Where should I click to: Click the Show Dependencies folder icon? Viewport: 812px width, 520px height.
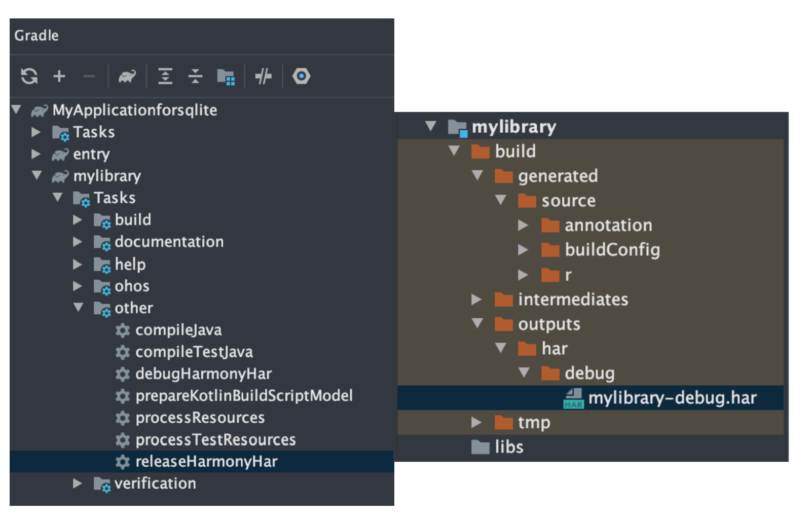(x=226, y=77)
